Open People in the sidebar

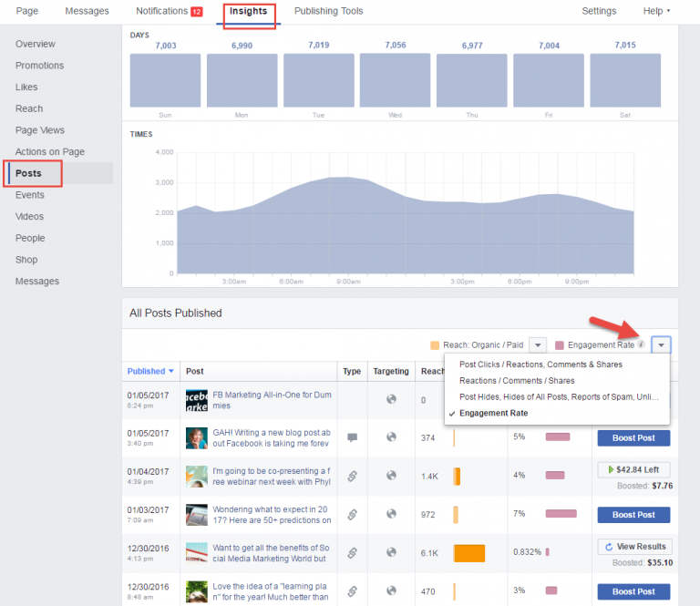(x=30, y=238)
